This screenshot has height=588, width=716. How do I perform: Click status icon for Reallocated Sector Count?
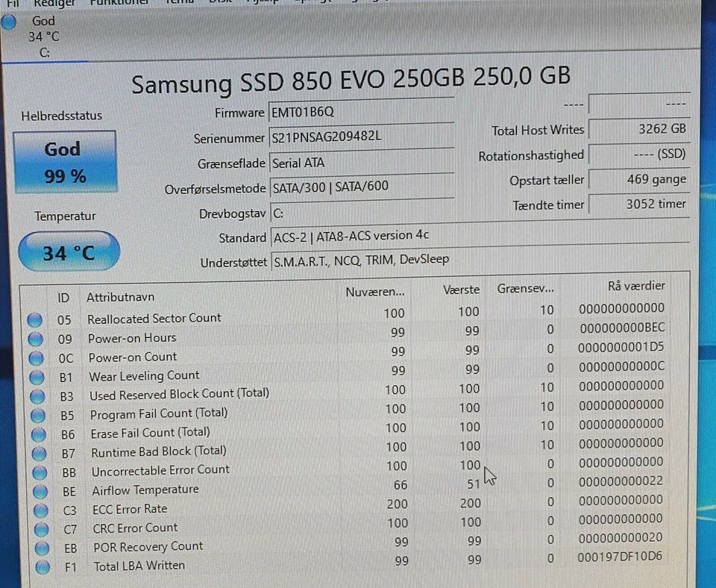click(x=35, y=320)
